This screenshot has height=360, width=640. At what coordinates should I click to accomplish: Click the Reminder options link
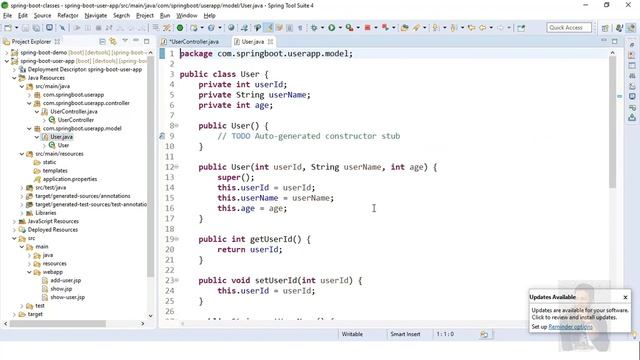coord(570,327)
